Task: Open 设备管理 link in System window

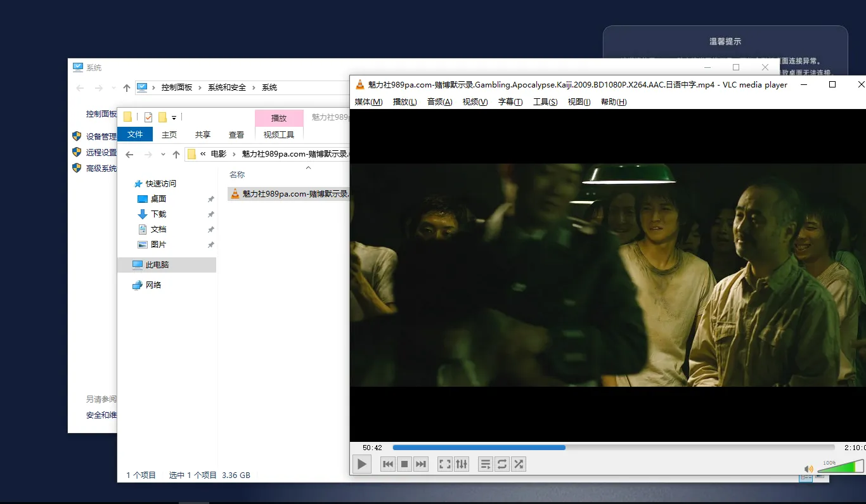Action: pos(101,136)
